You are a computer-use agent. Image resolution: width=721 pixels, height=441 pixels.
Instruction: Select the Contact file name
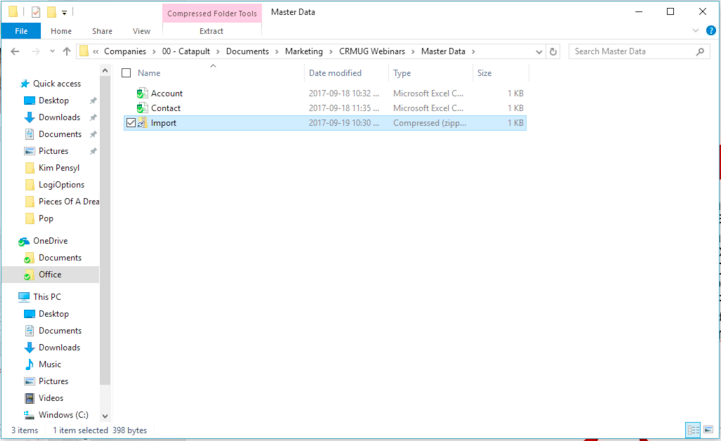coord(166,108)
